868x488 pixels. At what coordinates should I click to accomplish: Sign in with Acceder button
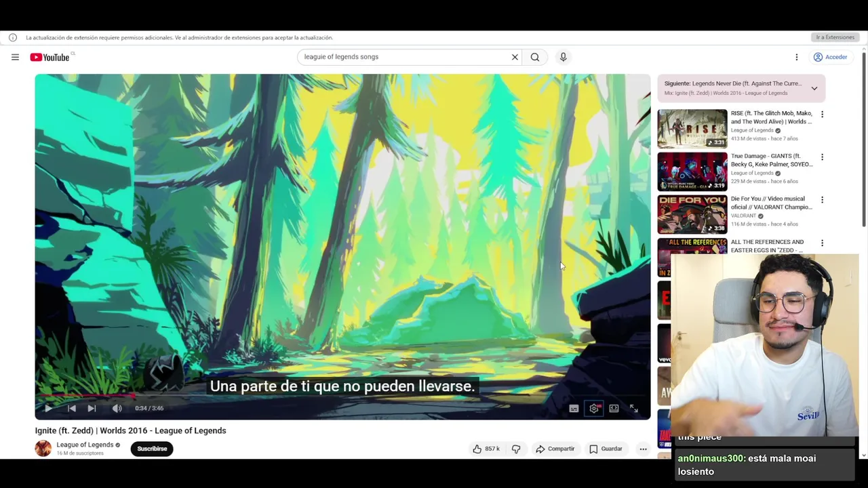click(x=831, y=57)
